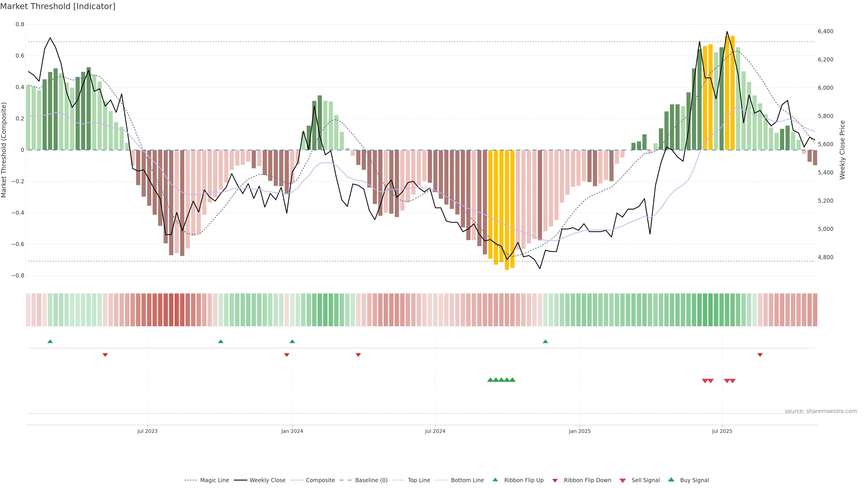Click the rightmost Ribbon Flip Down chart marker
Image resolution: width=868 pixels, height=488 pixels.
point(760,355)
